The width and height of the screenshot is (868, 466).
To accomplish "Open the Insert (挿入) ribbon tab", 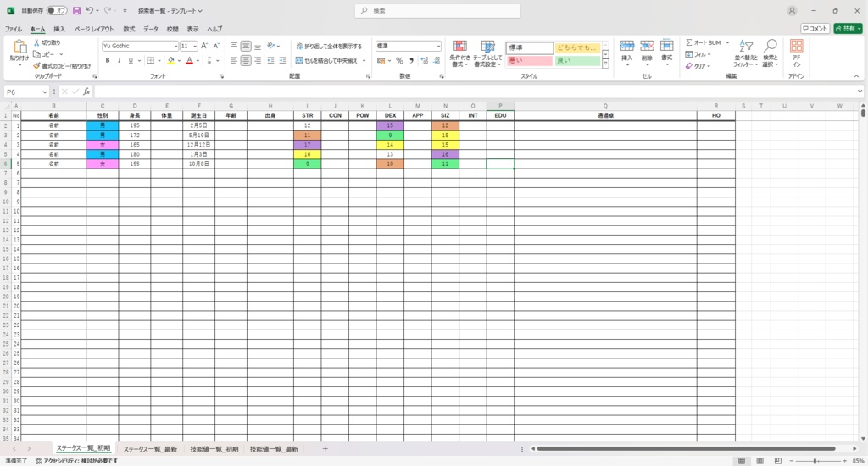I will click(x=59, y=29).
